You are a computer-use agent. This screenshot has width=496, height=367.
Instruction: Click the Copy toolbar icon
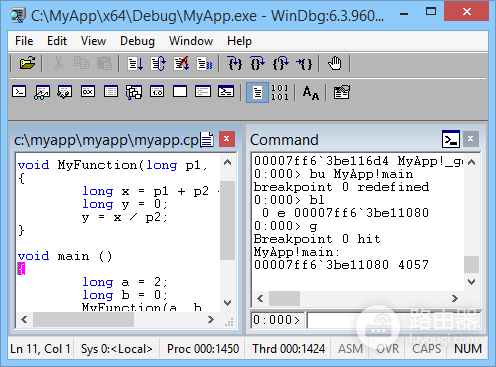point(81,63)
